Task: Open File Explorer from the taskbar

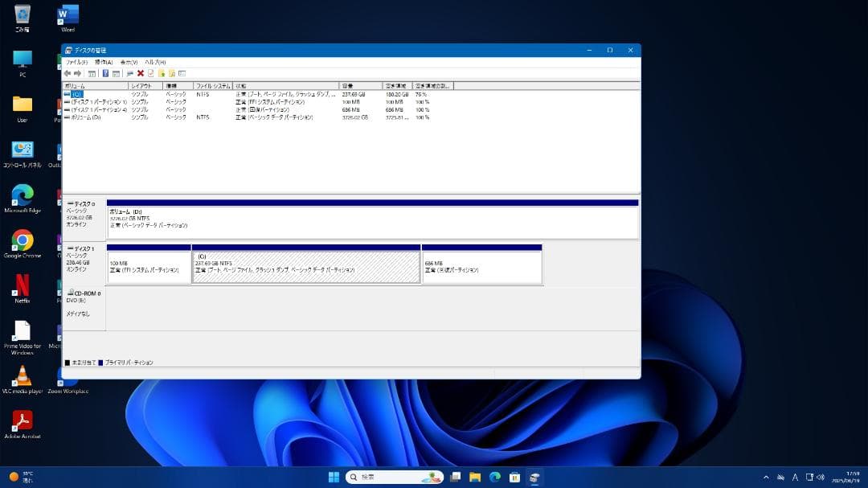Action: (x=477, y=476)
